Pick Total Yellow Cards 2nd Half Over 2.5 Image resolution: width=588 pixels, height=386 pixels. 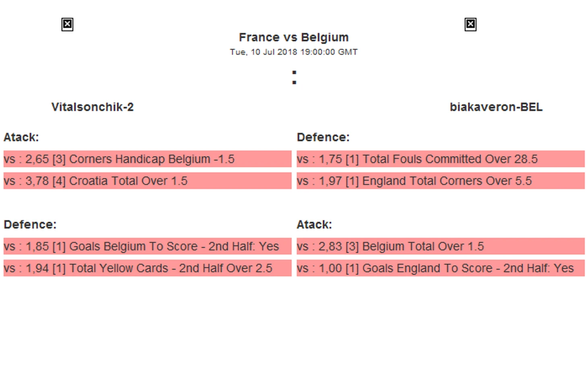point(147,268)
